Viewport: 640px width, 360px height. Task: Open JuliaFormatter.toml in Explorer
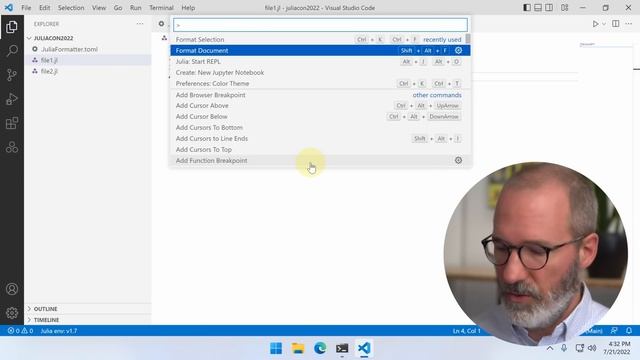69,49
